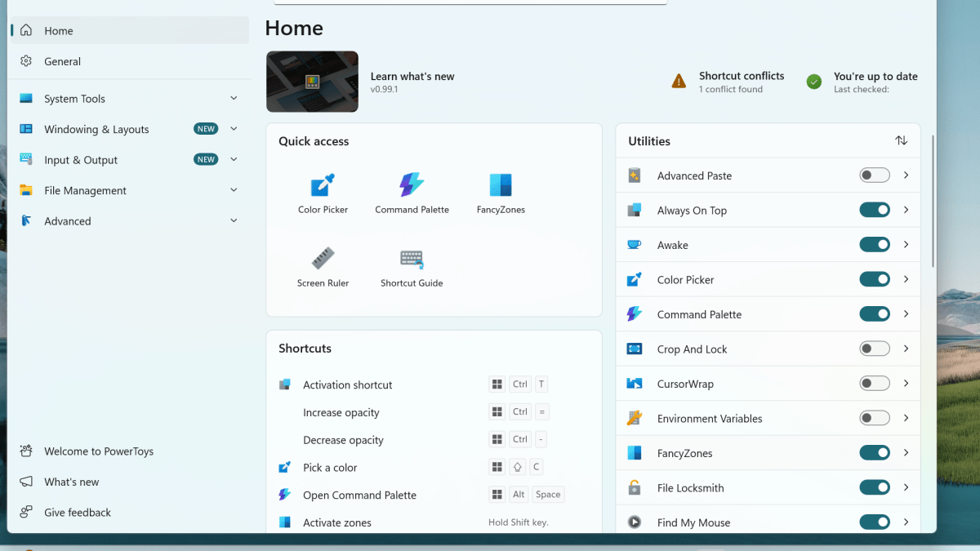Open Learn what's new link
This screenshot has height=551, width=980.
point(412,76)
